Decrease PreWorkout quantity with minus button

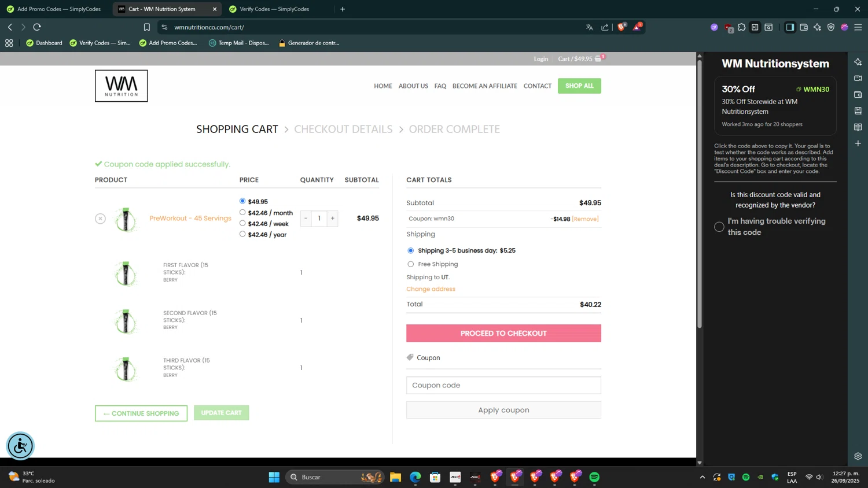point(306,219)
